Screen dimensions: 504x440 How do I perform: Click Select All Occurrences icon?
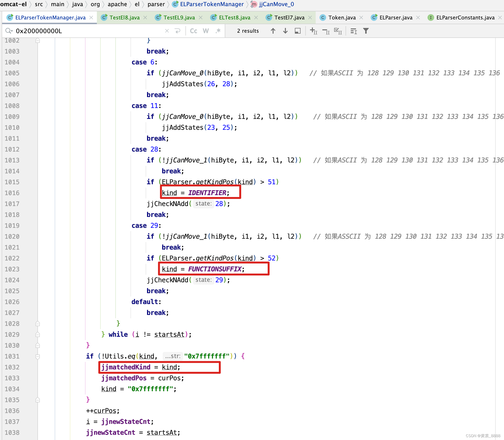pos(338,31)
